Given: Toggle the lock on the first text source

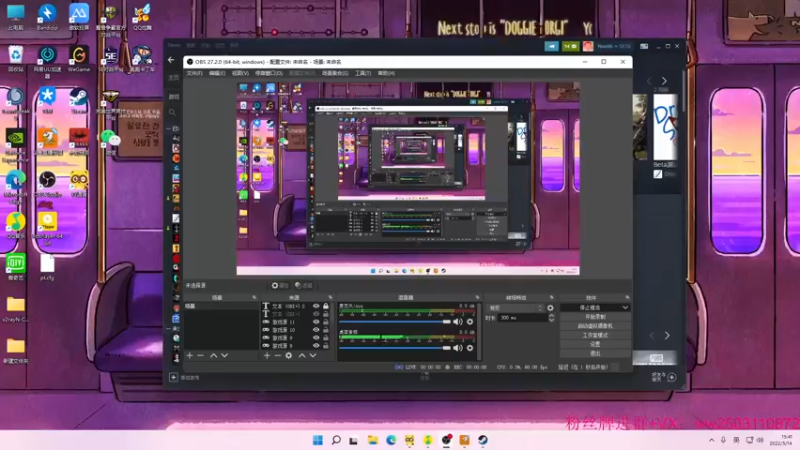Looking at the screenshot, I should 326,306.
